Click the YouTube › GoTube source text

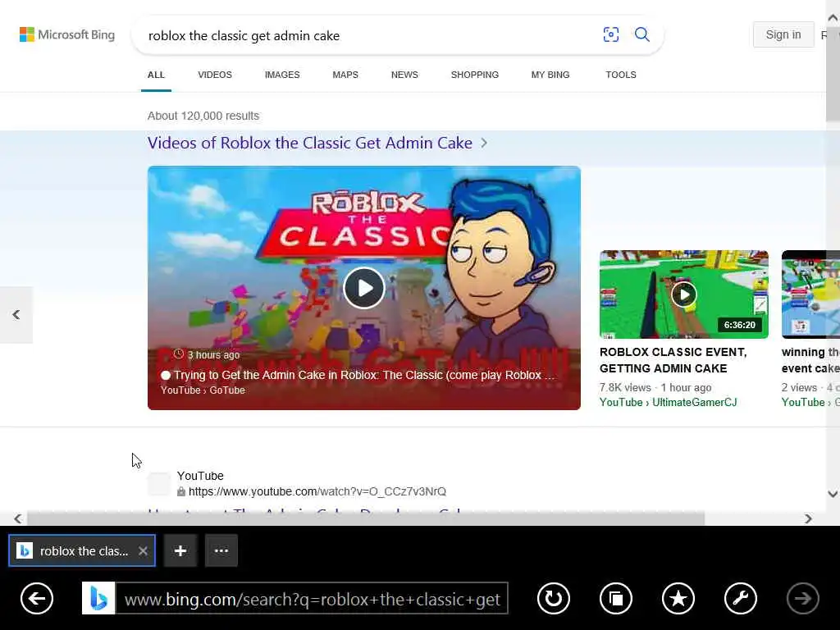point(203,390)
